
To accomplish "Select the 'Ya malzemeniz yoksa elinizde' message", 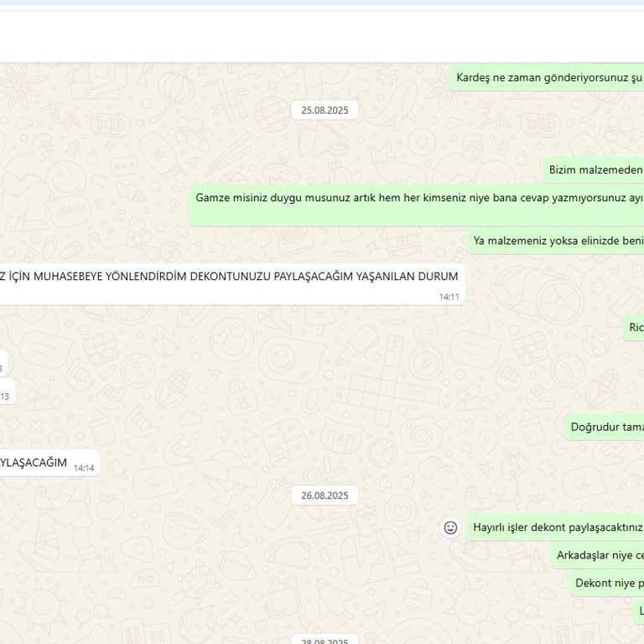I will pyautogui.click(x=556, y=241).
